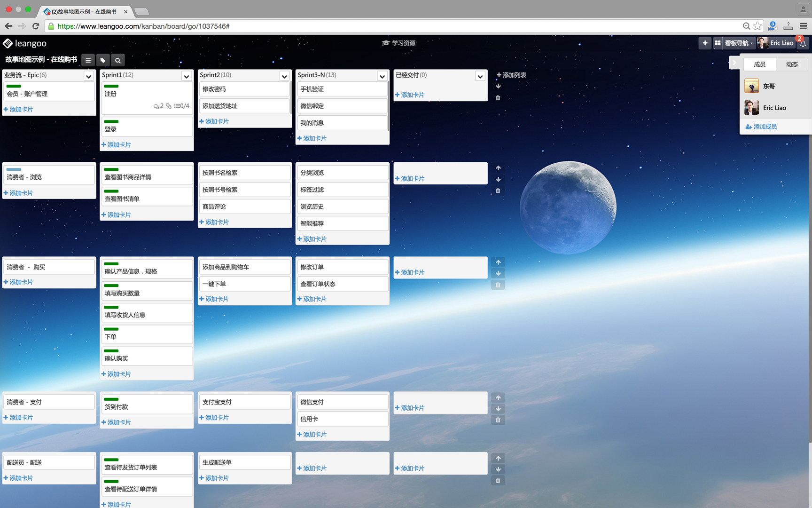Click the plus icon in the top bar
The image size is (812, 508).
point(705,43)
